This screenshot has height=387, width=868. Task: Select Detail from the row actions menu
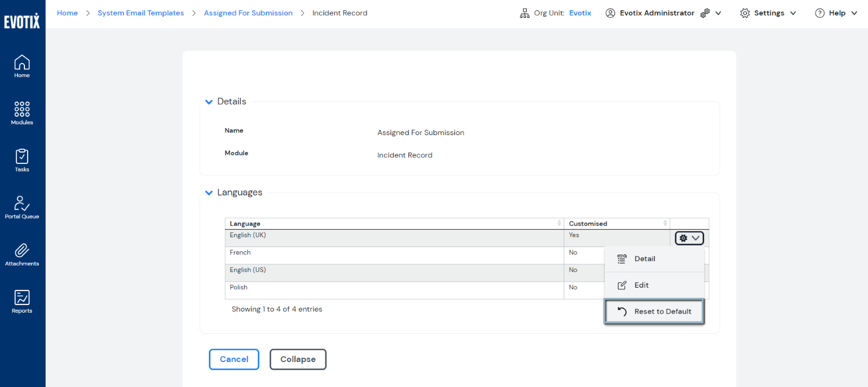[x=654, y=259]
